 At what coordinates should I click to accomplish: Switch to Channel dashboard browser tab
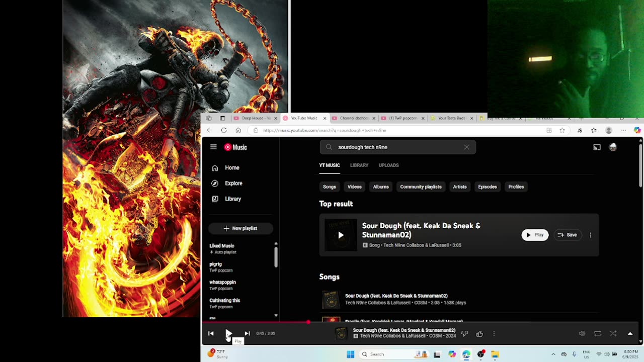353,118
